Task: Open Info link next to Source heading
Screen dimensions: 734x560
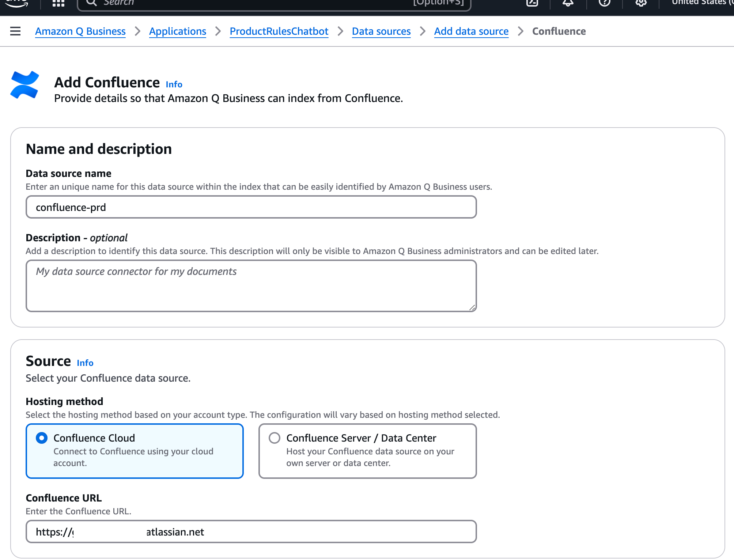Action: coord(85,363)
